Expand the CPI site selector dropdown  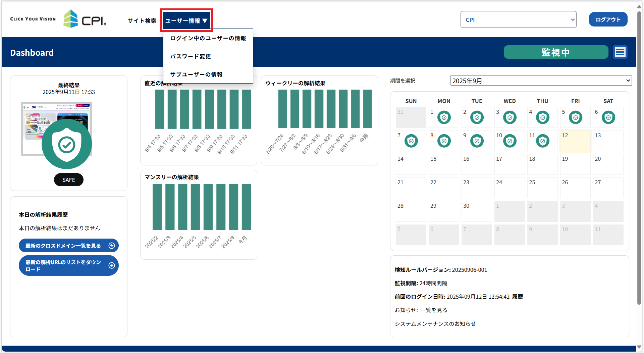[x=518, y=20]
